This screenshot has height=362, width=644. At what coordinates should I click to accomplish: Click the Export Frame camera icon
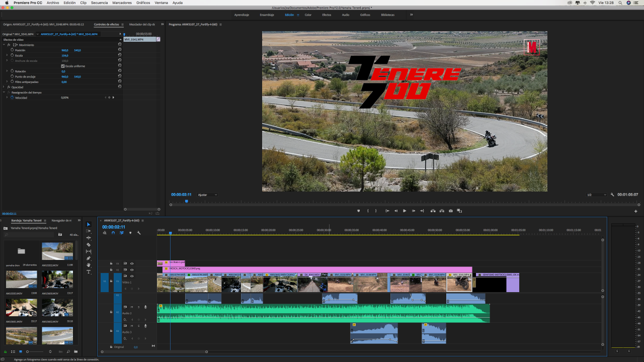(x=451, y=211)
